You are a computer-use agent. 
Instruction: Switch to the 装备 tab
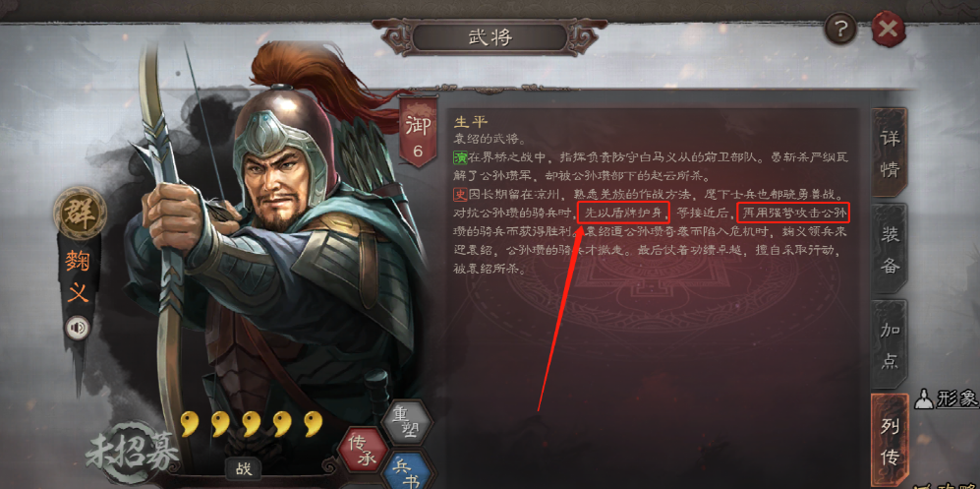pyautogui.click(x=890, y=248)
